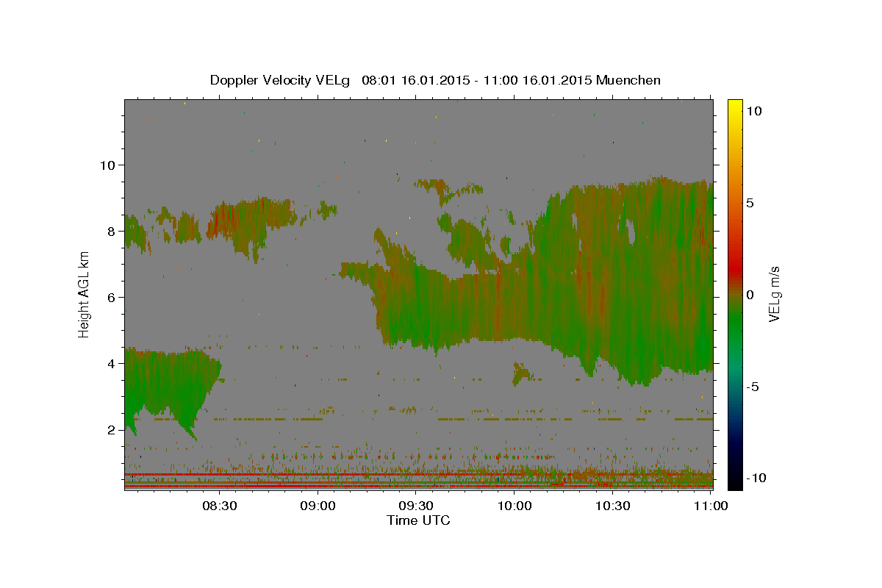Click the colorbar tick label -5
The height and width of the screenshot is (588, 882).
point(753,387)
